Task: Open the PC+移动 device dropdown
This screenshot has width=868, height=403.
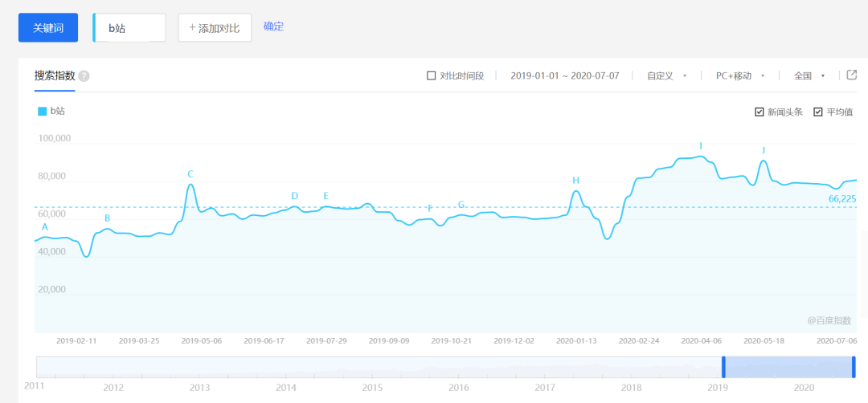Action: pos(739,76)
